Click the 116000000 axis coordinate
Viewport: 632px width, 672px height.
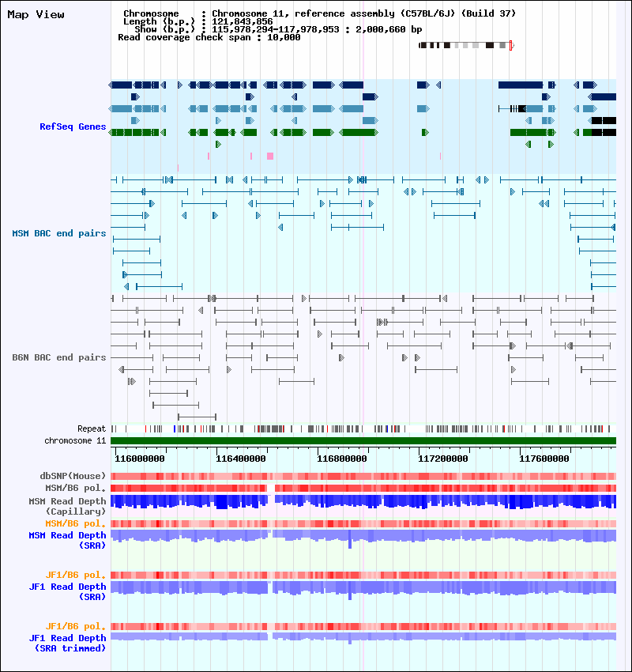140,459
